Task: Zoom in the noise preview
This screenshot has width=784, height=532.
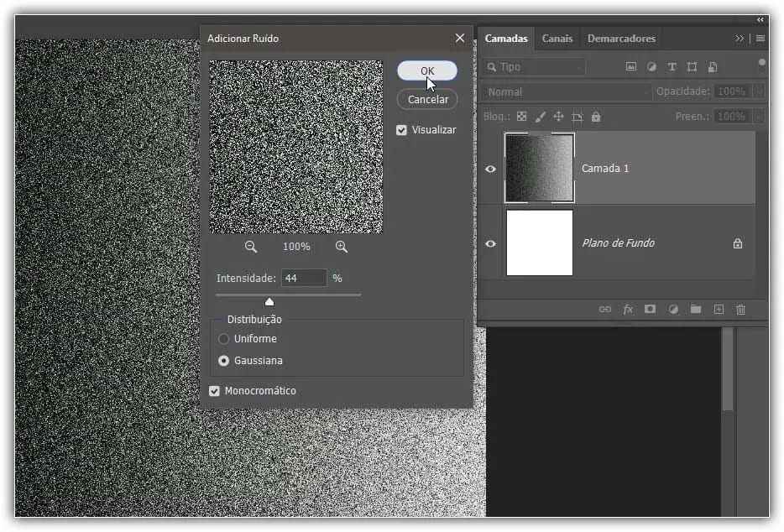Action: (342, 247)
